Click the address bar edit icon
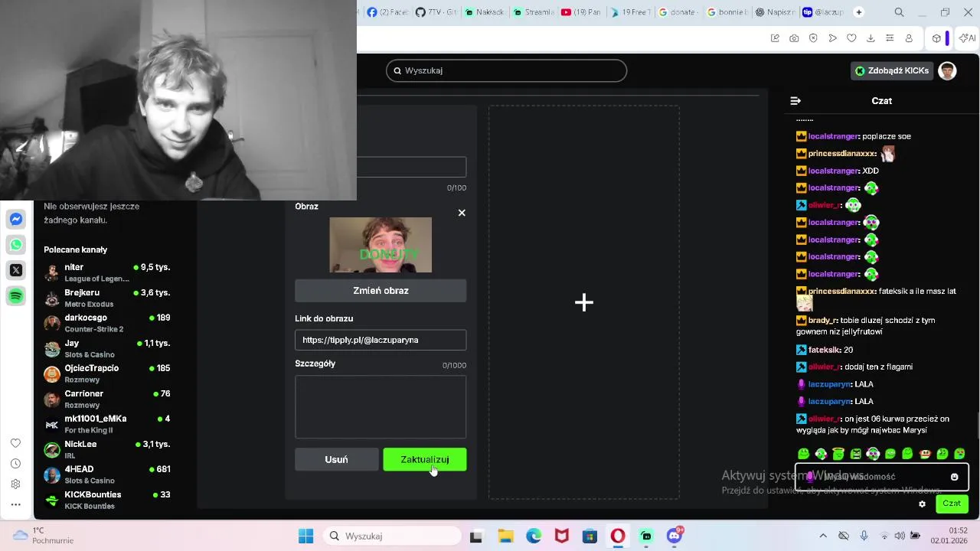This screenshot has height=551, width=980. 775,38
